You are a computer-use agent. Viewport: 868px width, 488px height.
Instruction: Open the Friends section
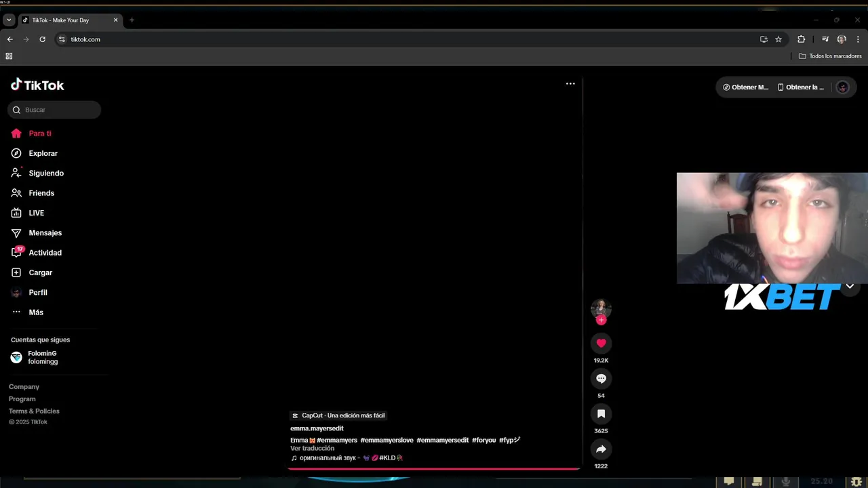pyautogui.click(x=33, y=193)
